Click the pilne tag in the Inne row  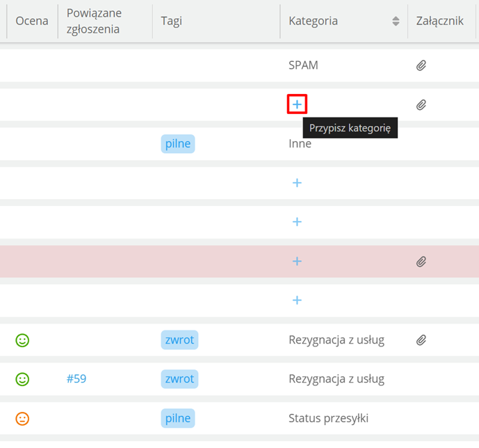[178, 143]
